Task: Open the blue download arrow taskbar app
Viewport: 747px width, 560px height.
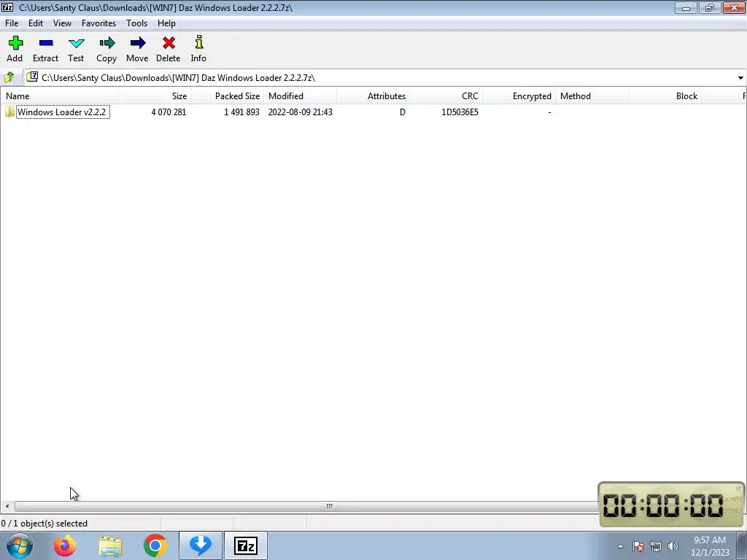Action: pyautogui.click(x=201, y=545)
